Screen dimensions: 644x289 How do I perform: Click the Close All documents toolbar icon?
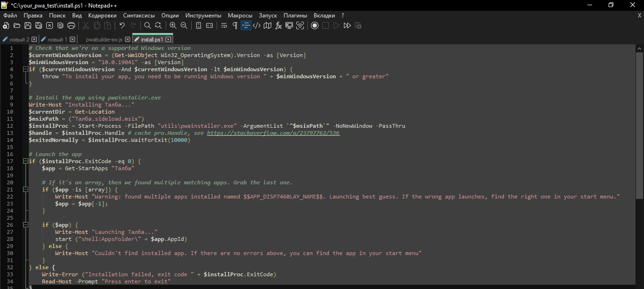[60, 25]
